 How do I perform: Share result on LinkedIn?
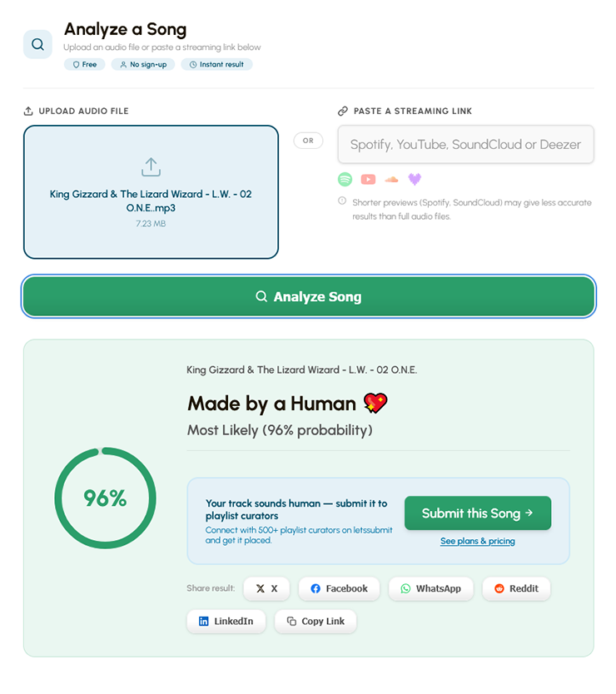coord(226,622)
